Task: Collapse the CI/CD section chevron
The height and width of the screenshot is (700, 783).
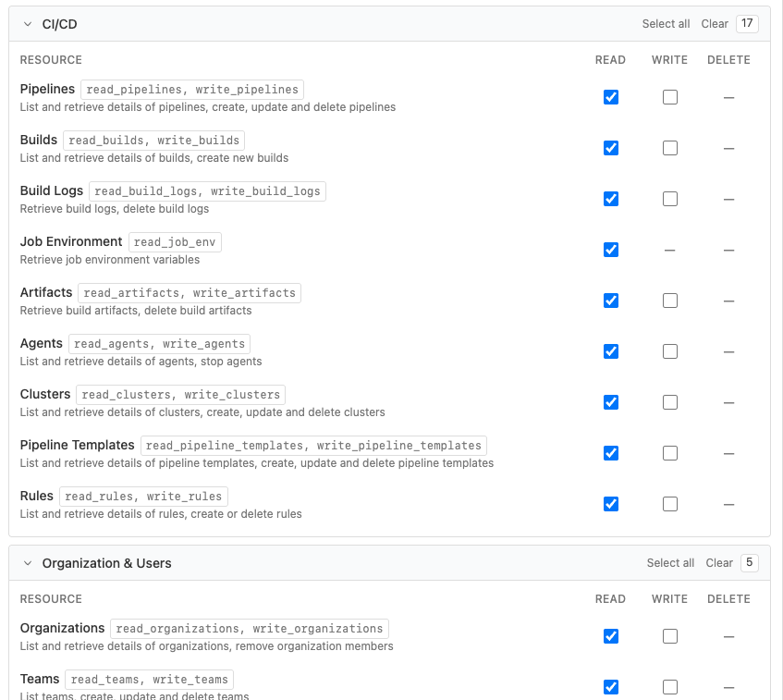Action: pyautogui.click(x=28, y=24)
